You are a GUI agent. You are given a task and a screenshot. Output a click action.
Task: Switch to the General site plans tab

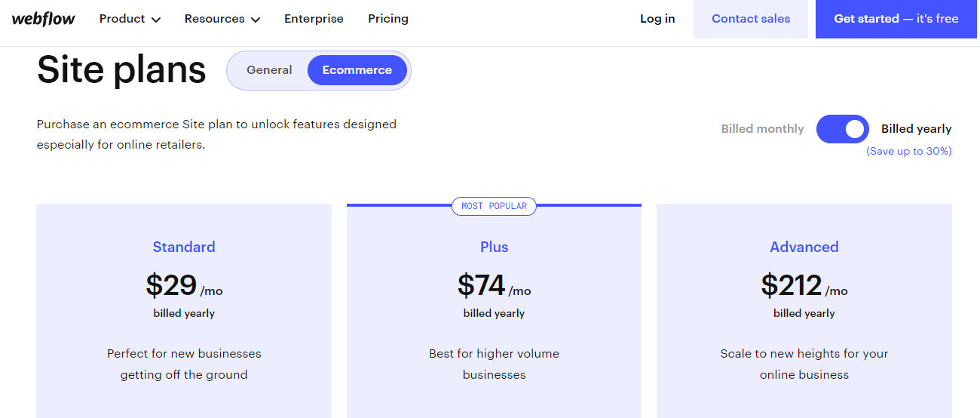coord(269,70)
